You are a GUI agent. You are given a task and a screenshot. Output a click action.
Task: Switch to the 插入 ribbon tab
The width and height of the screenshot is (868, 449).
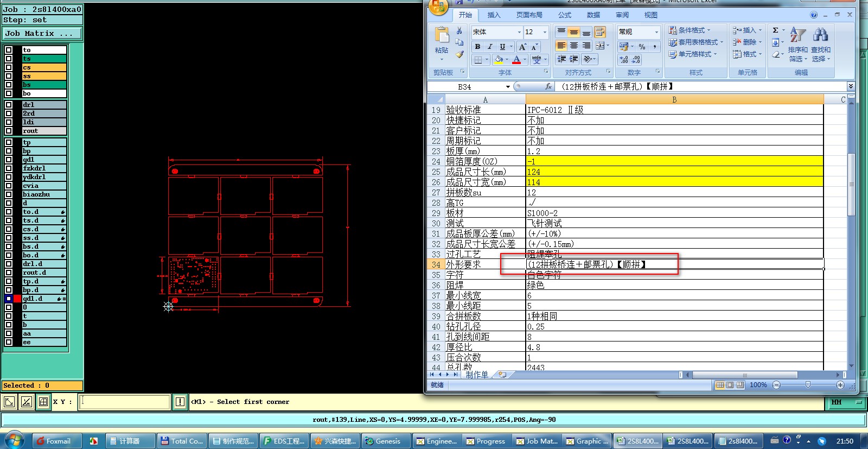pos(494,15)
